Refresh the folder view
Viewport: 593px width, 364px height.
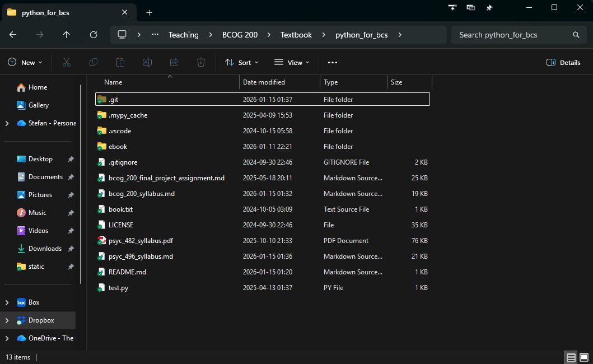pos(94,35)
